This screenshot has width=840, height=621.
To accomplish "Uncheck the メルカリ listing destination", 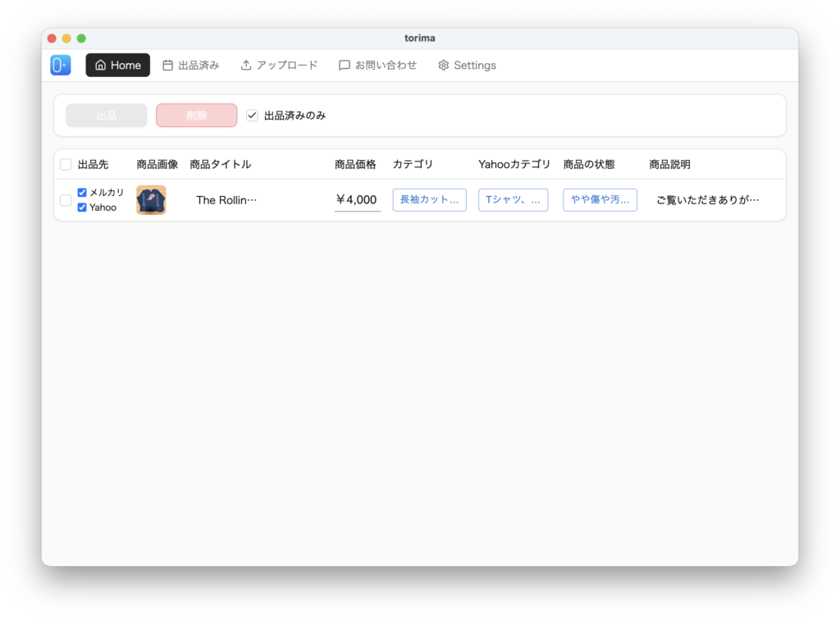I will point(82,193).
